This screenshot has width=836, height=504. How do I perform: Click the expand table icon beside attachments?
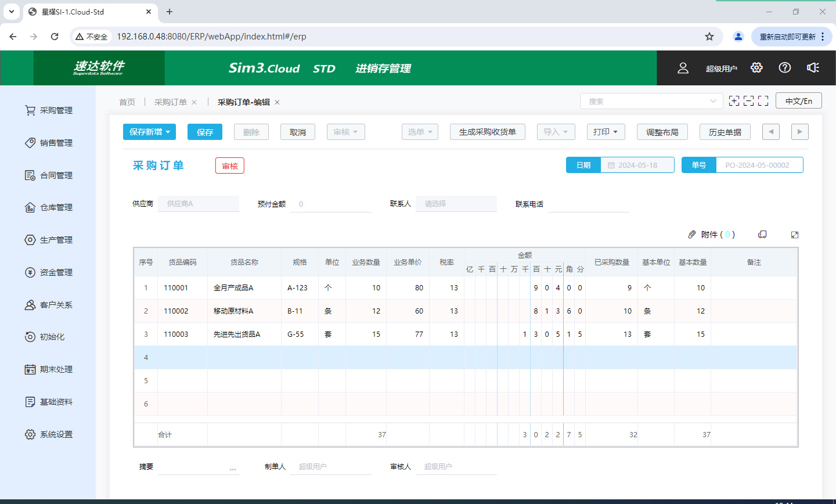pyautogui.click(x=795, y=235)
